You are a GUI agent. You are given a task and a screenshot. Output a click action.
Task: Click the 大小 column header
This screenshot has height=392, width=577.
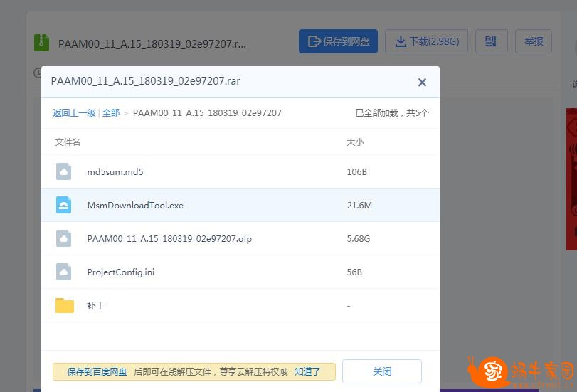coord(355,142)
